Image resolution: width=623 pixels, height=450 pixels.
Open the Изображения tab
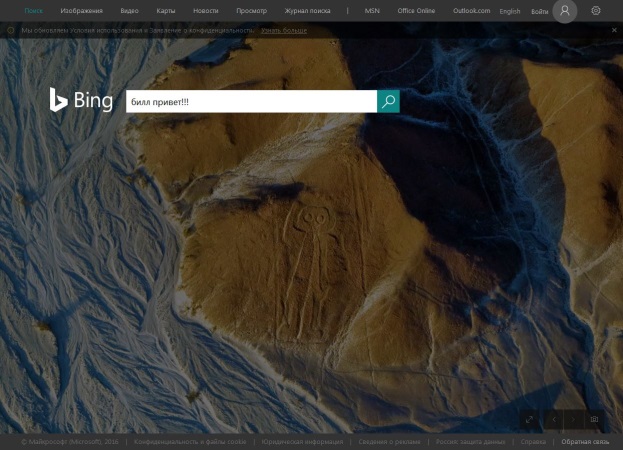(x=80, y=11)
